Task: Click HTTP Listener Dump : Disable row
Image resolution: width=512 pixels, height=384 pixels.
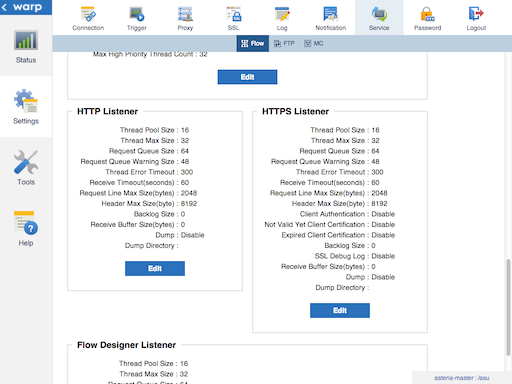Action: tap(180, 235)
